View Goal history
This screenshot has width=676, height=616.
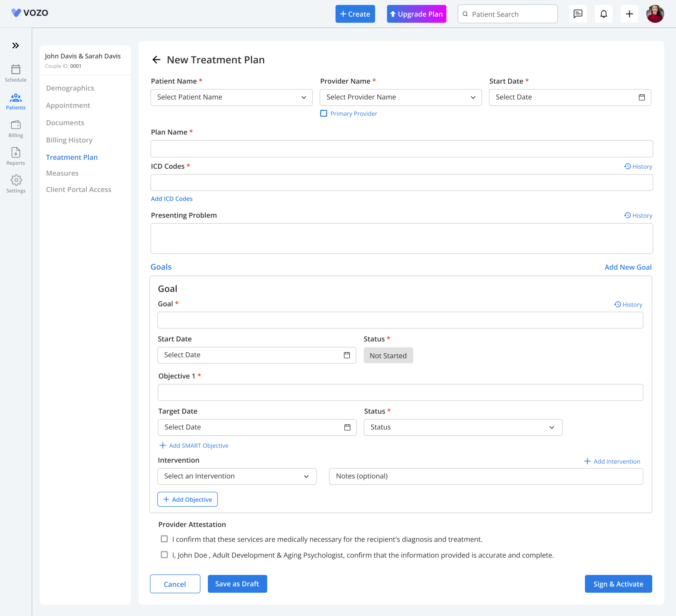(x=628, y=304)
